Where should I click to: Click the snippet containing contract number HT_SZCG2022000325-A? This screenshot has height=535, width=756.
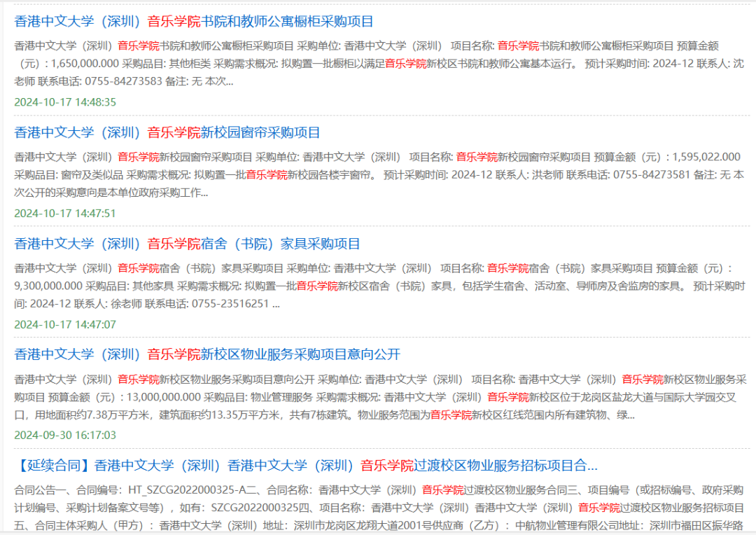tap(379, 508)
